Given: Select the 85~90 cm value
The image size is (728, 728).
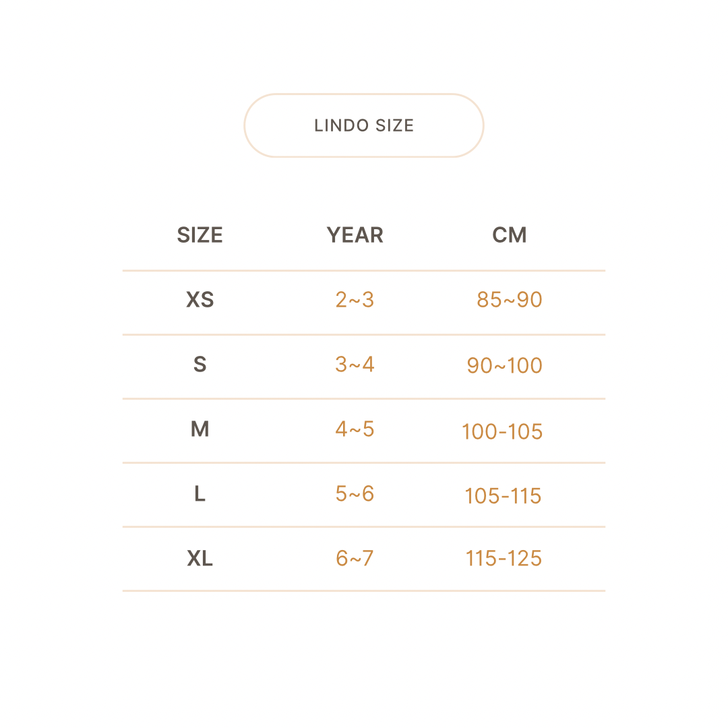Looking at the screenshot, I should click(x=510, y=300).
